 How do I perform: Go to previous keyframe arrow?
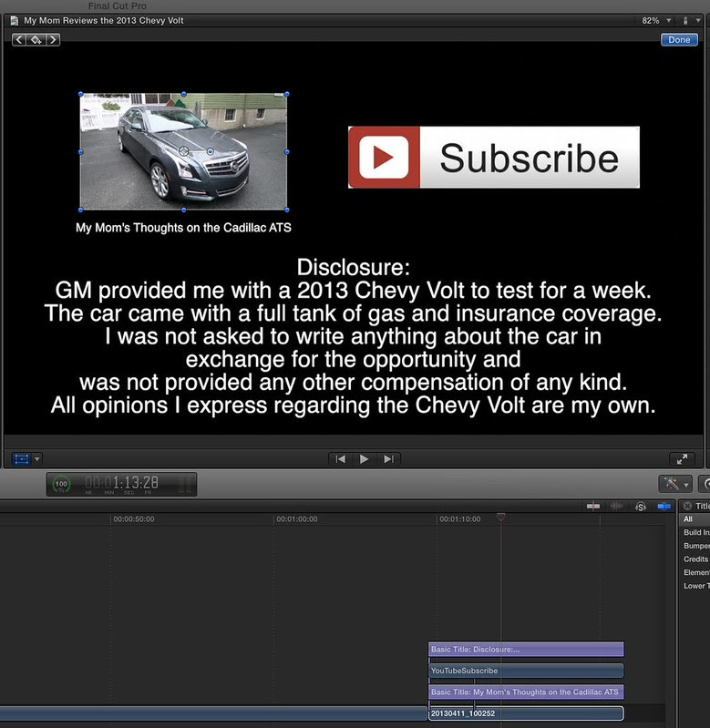click(x=19, y=40)
